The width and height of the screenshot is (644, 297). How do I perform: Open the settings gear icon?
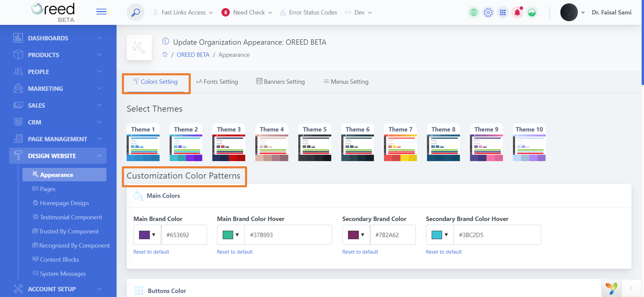click(x=488, y=12)
